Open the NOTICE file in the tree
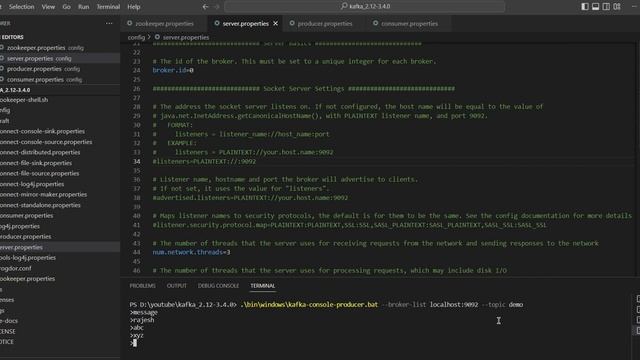Viewport: 640px width, 360px height. [x=60, y=342]
